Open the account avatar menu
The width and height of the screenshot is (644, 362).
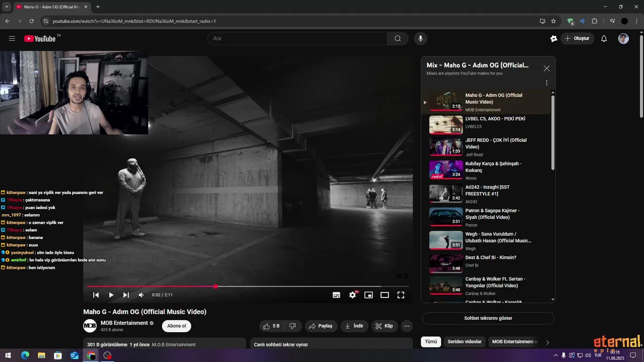(x=623, y=39)
